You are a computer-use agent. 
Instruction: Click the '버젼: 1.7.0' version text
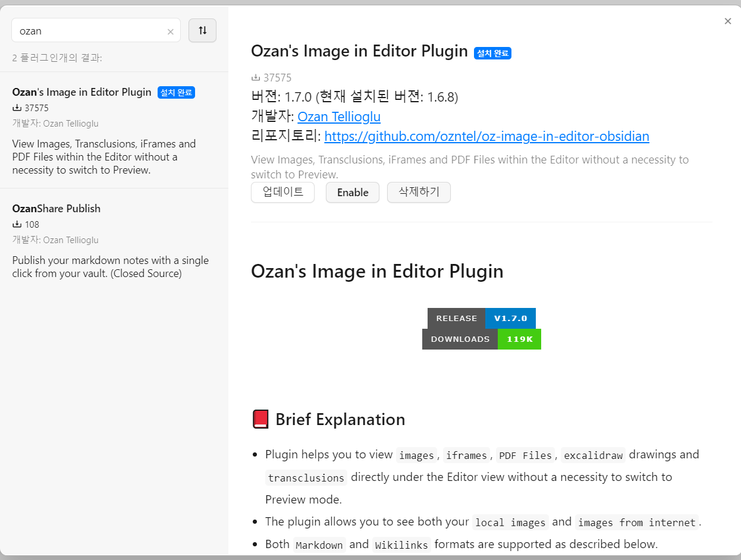click(281, 97)
